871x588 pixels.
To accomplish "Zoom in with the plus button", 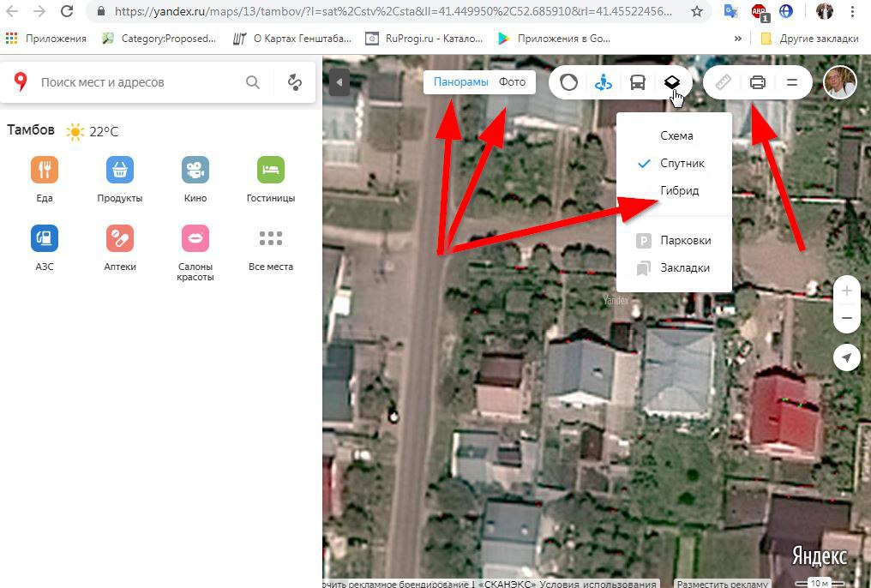I will (x=847, y=291).
